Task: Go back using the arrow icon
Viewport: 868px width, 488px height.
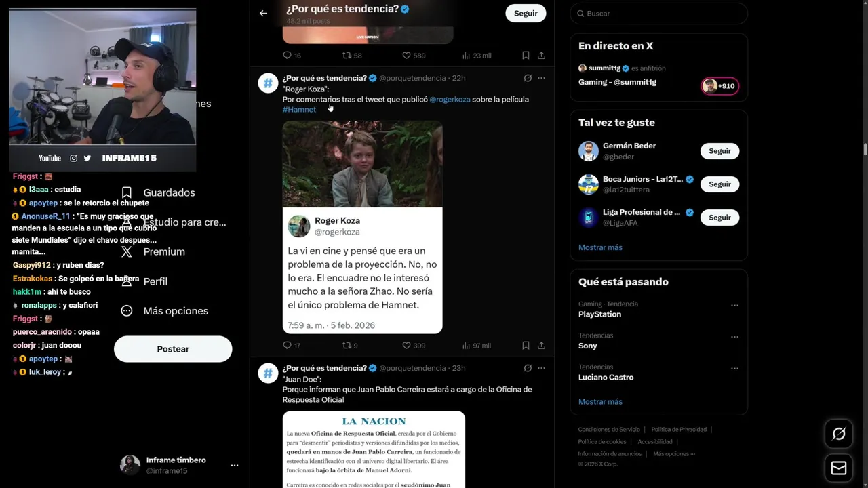Action: click(x=263, y=13)
